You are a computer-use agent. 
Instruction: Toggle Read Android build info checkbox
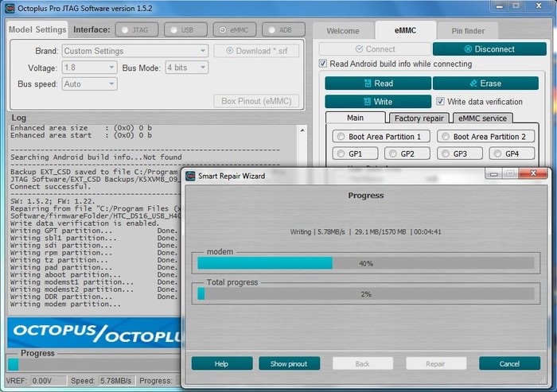pyautogui.click(x=323, y=64)
